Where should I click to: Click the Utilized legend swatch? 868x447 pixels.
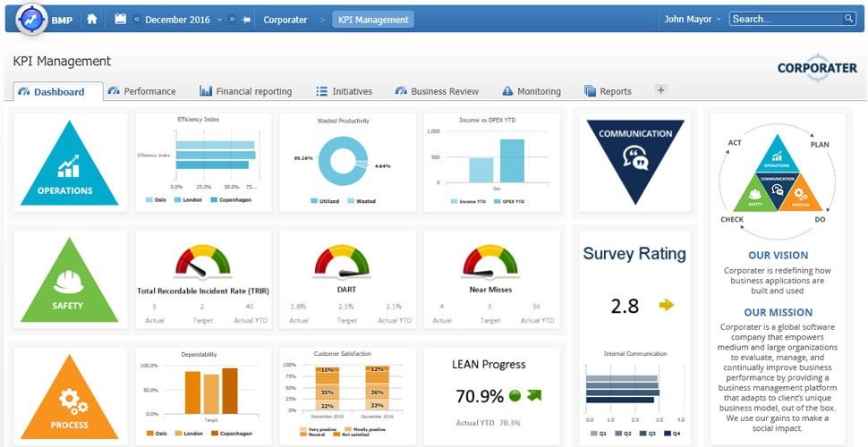314,201
